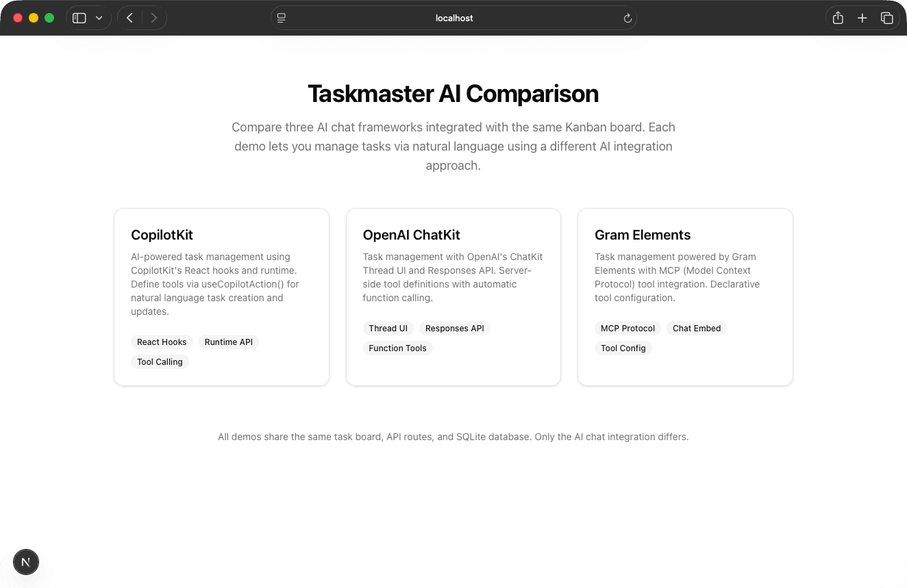Click the forward navigation arrow
Screen dimensions: 907x588
[154, 18]
